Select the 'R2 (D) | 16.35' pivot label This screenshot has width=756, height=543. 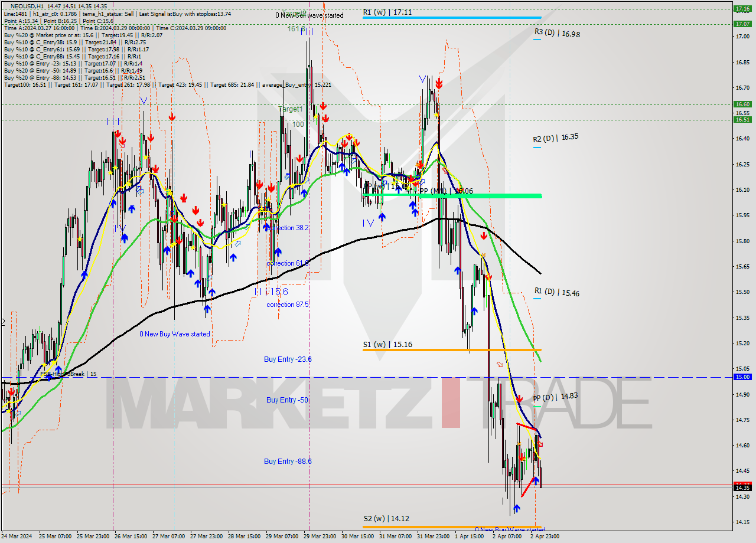[556, 138]
